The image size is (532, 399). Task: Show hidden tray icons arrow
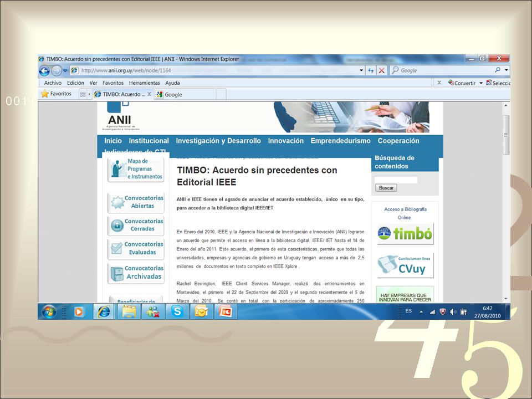coord(421,312)
